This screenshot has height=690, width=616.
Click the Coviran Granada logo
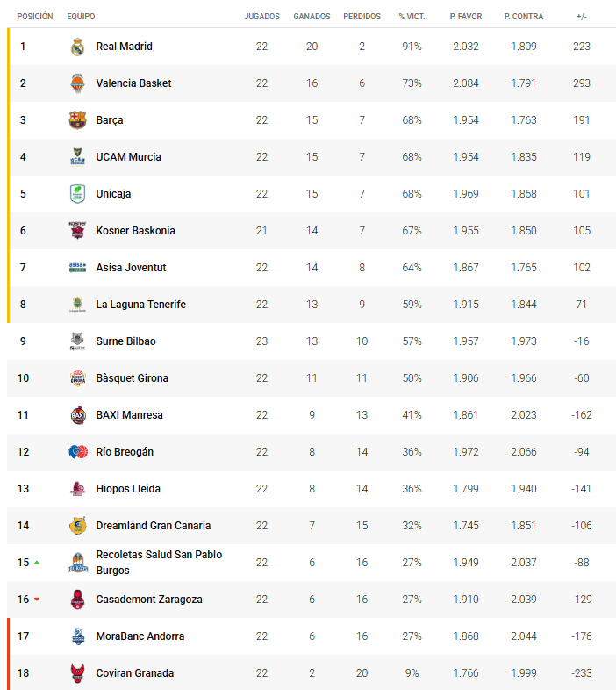(77, 673)
